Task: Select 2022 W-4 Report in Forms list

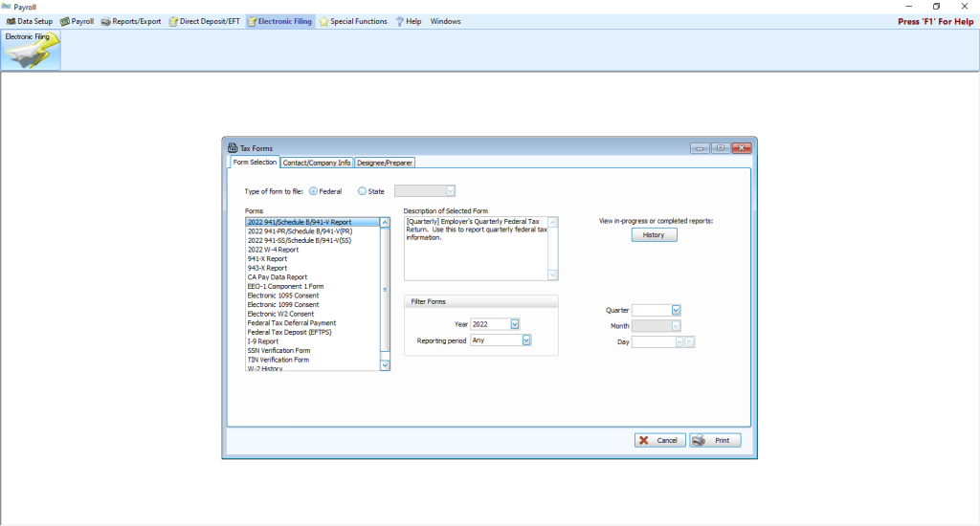Action: click(x=274, y=250)
